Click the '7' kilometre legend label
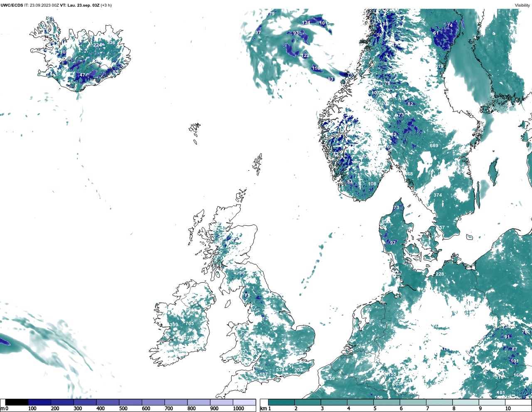532x412 pixels. coord(428,409)
